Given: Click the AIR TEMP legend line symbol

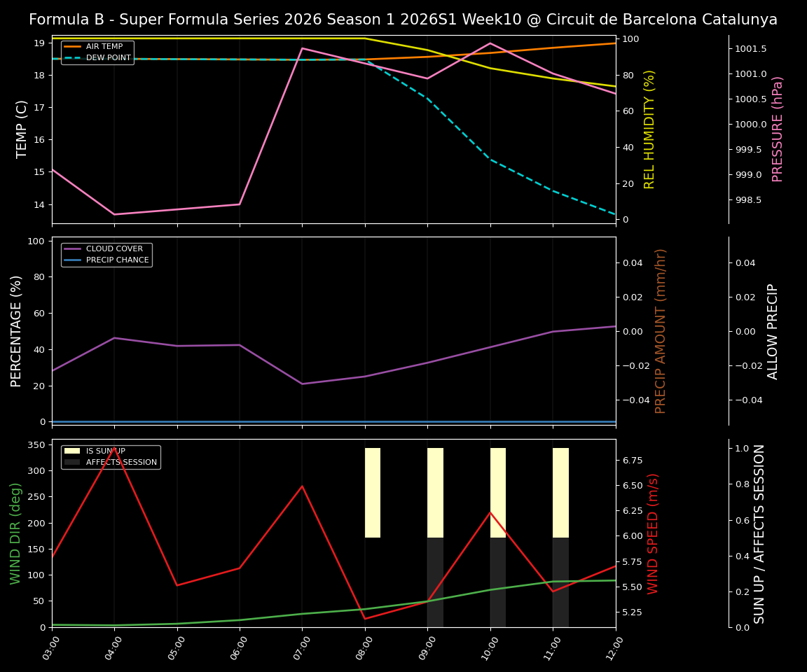Looking at the screenshot, I should click(x=71, y=45).
